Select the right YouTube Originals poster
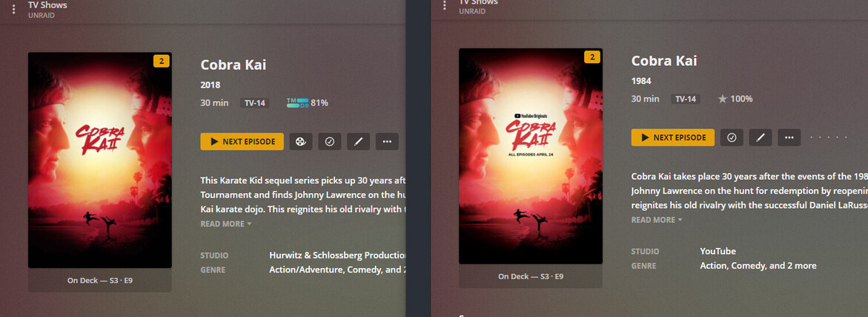 coord(530,157)
